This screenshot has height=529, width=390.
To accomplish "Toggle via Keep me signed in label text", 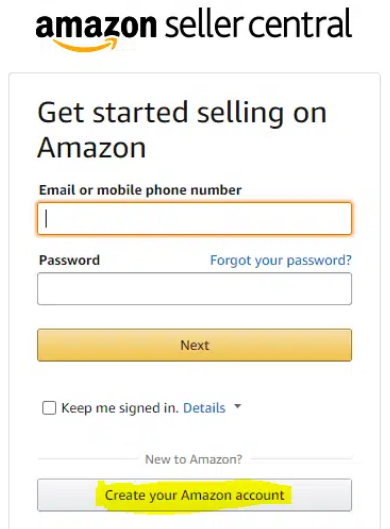I will [x=120, y=408].
